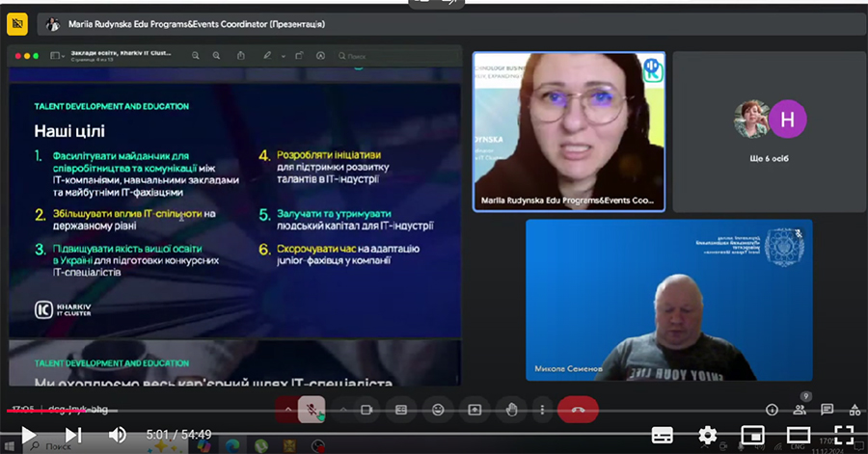Image resolution: width=868 pixels, height=454 pixels.
Task: Open more options three-dot menu in Meet
Action: (542, 410)
